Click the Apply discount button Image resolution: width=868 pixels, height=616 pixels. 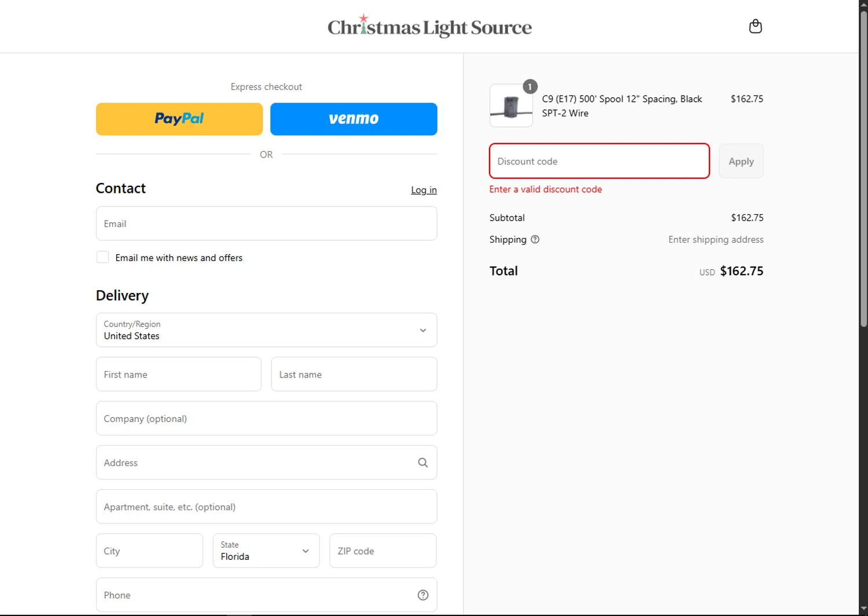coord(741,161)
